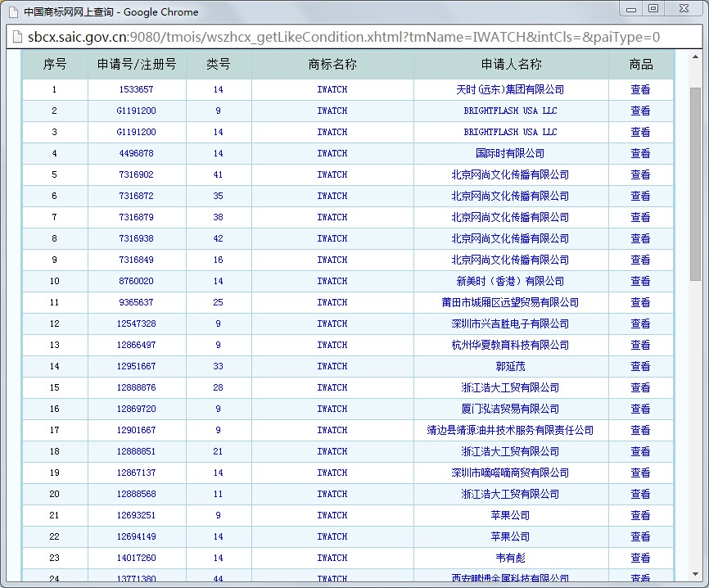Screen dimensions: 709x588
Task: Open applicant 莆田市城厢区远望贸易有限公司
Action: [x=510, y=302]
